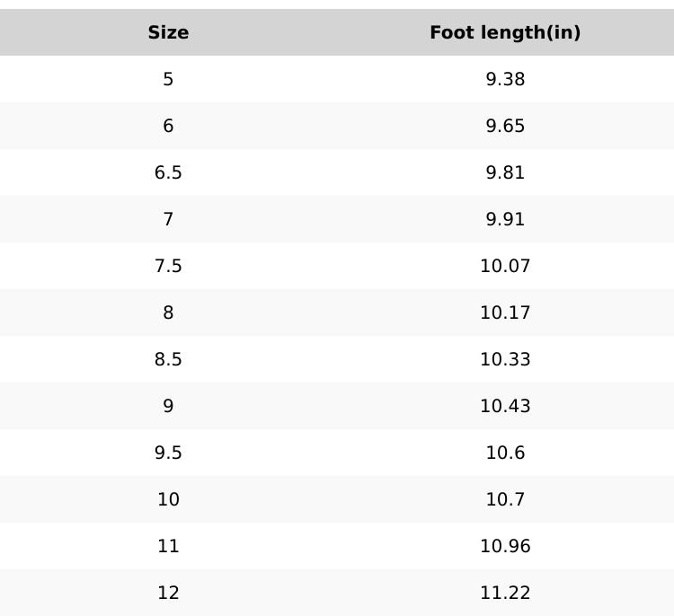Click the Size column header
The image size is (674, 616).
168,33
